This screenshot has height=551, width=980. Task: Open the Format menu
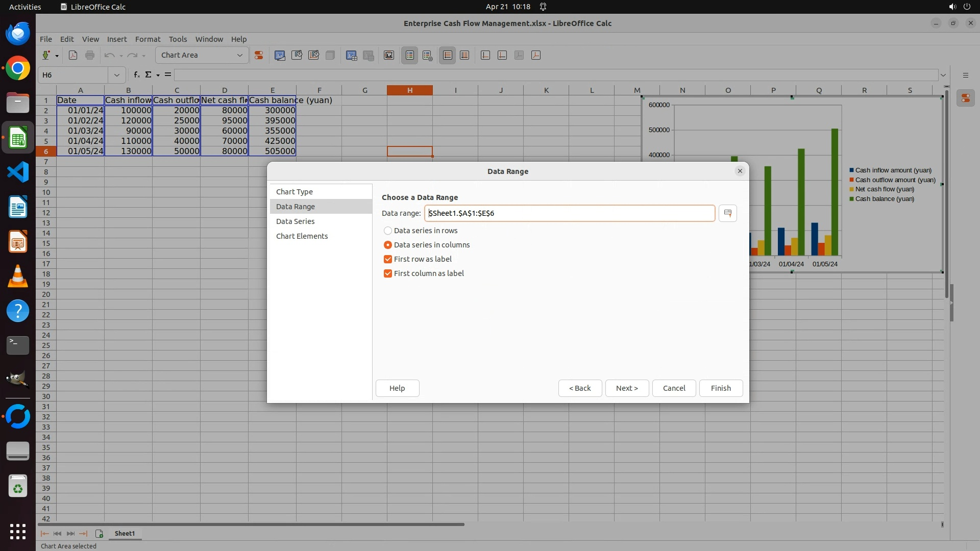tap(148, 39)
